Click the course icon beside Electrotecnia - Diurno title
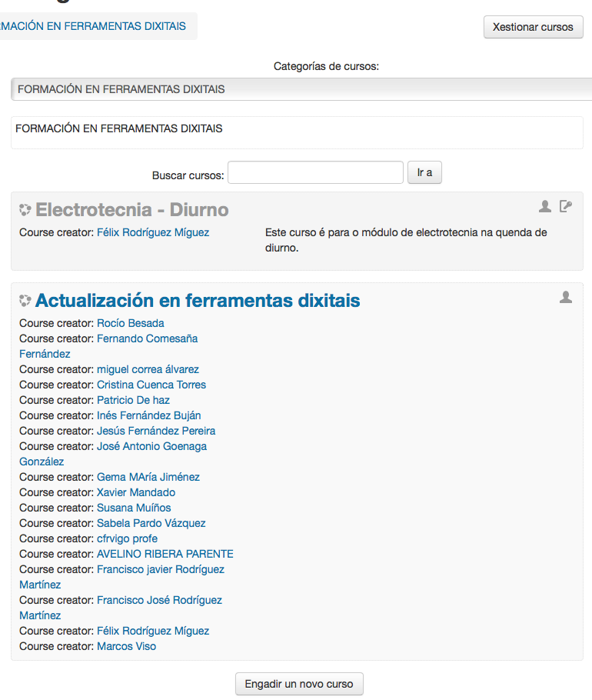The image size is (592, 700). [25, 210]
